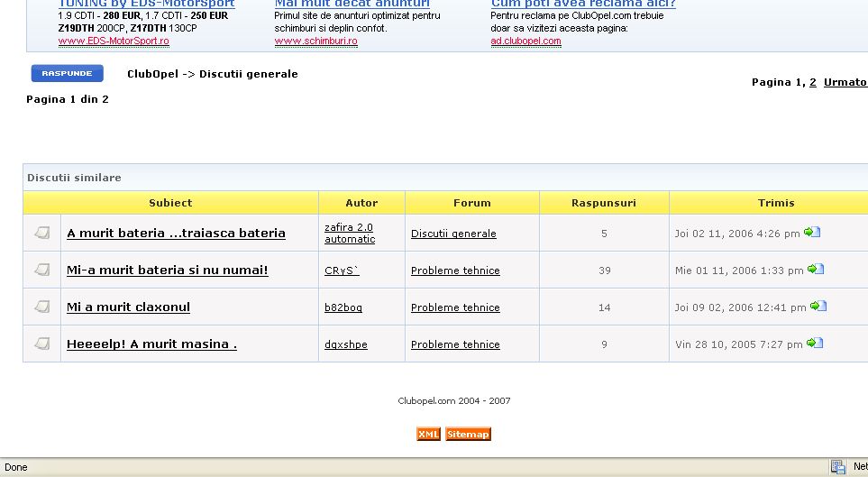Viewport: 868px width, 477px height.
Task: Open last post arrow for battery topic
Action: click(812, 233)
